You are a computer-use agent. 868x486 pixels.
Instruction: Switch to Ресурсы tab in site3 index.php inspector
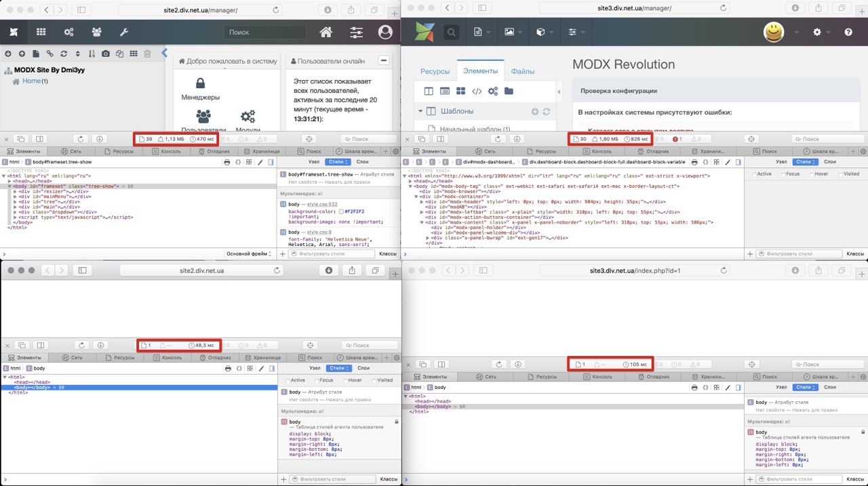(540, 376)
